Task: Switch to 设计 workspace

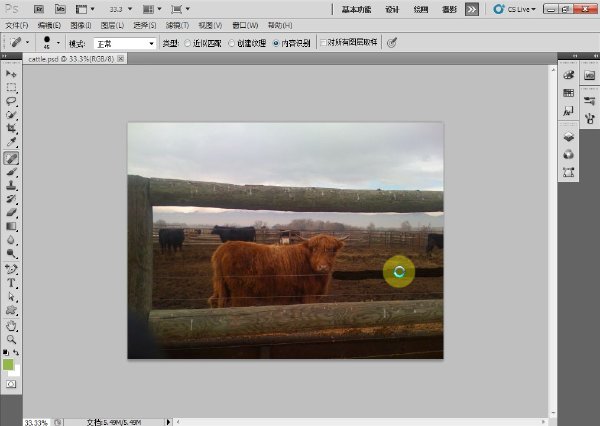Action: 392,9
